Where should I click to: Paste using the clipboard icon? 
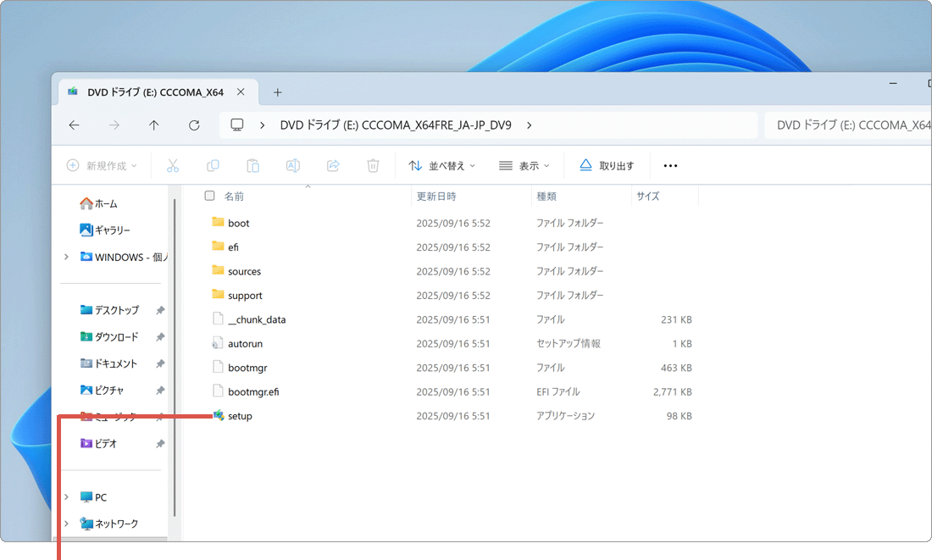[252, 165]
